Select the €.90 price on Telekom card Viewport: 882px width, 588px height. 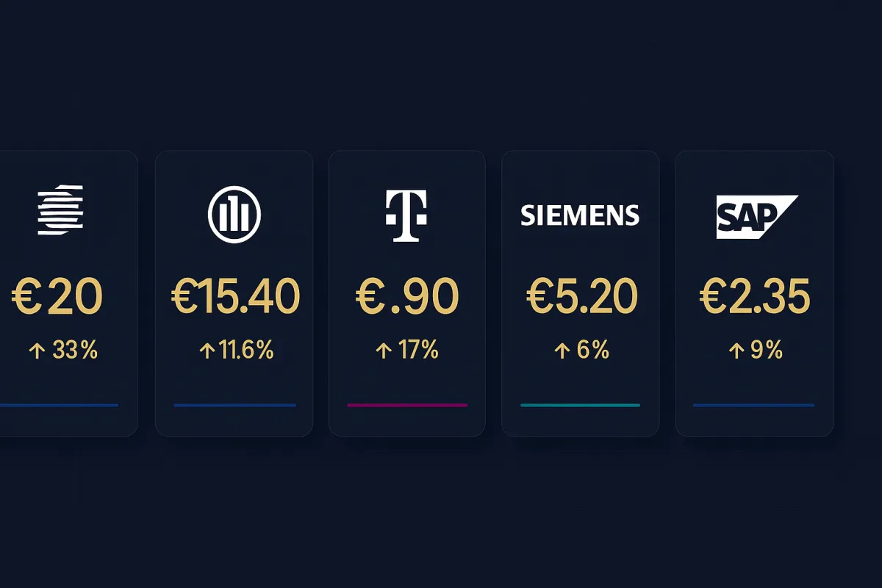[407, 297]
